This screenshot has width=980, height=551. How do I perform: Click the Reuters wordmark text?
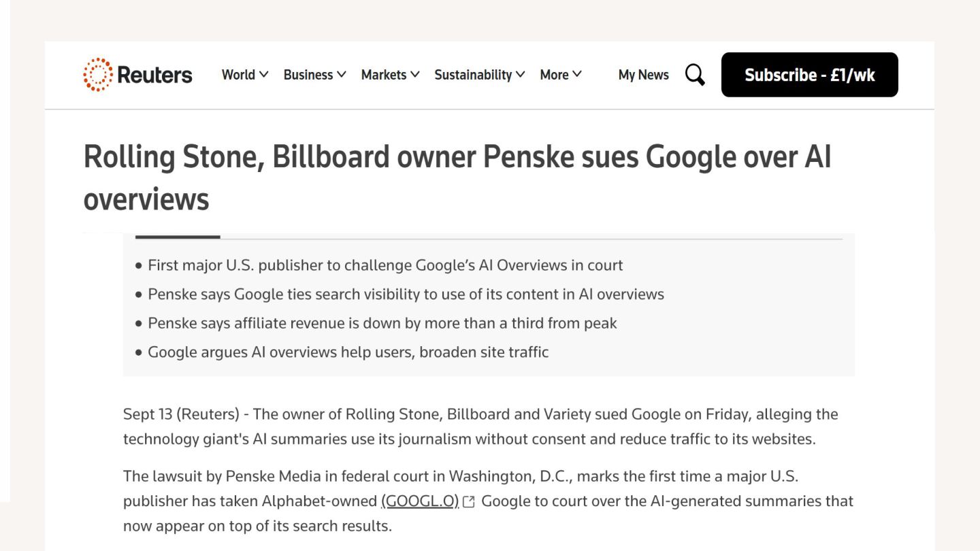pyautogui.click(x=154, y=75)
